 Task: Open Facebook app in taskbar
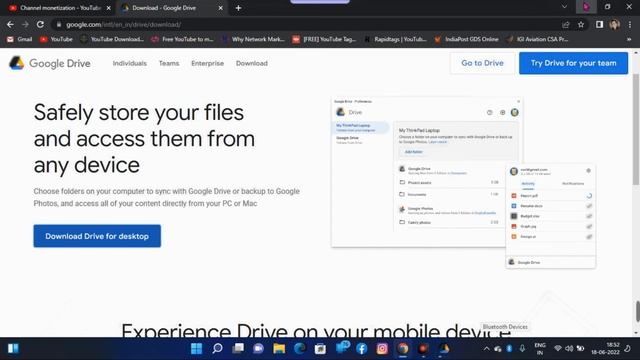[x=362, y=348]
